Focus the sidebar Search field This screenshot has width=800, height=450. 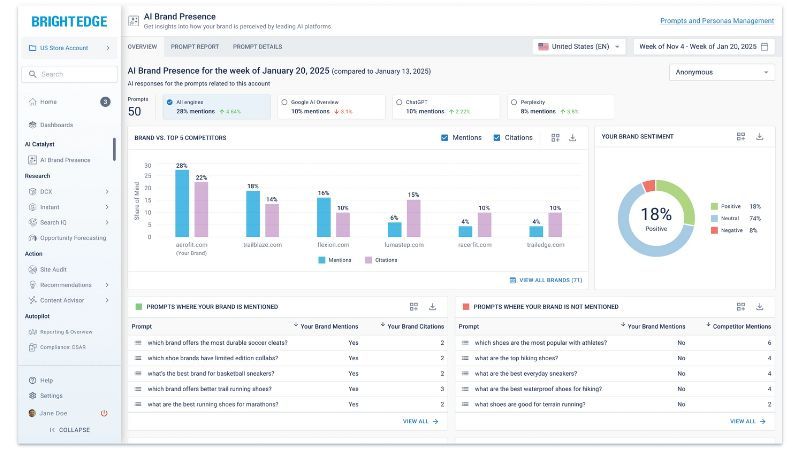[69, 74]
